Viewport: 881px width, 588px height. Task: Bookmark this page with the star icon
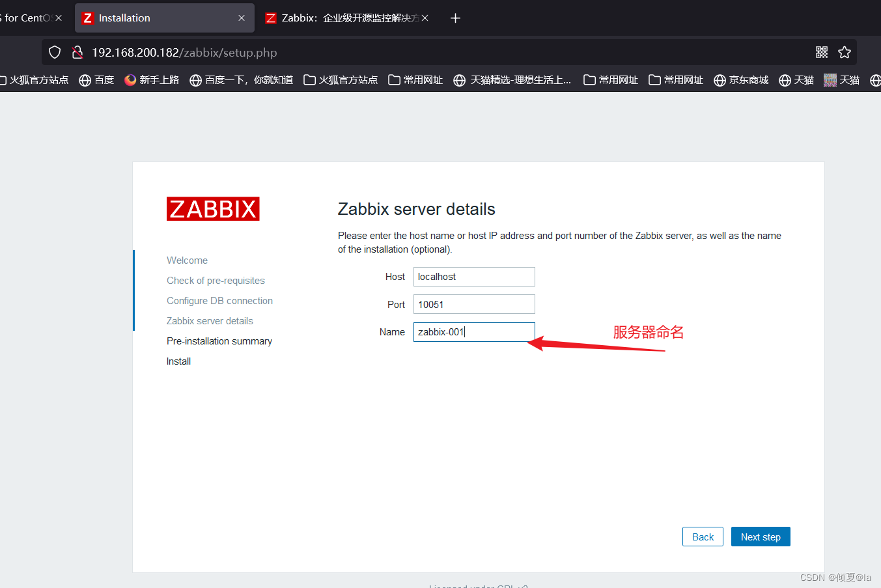tap(845, 52)
